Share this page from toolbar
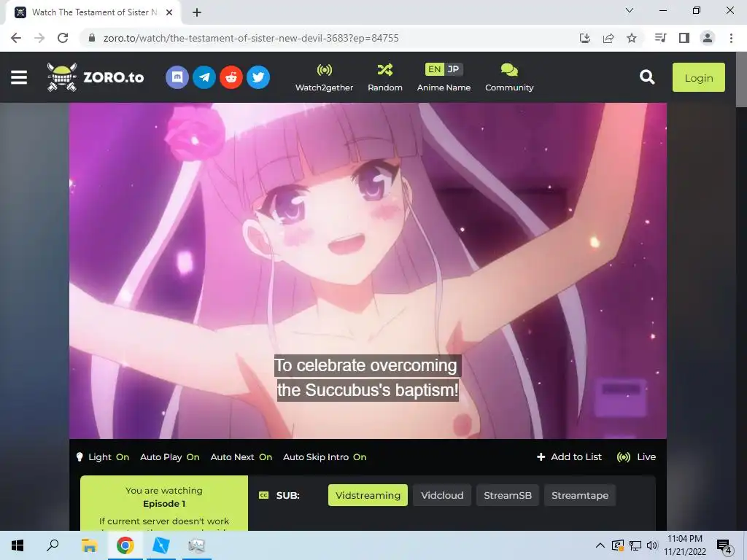This screenshot has height=560, width=747. coord(608,38)
